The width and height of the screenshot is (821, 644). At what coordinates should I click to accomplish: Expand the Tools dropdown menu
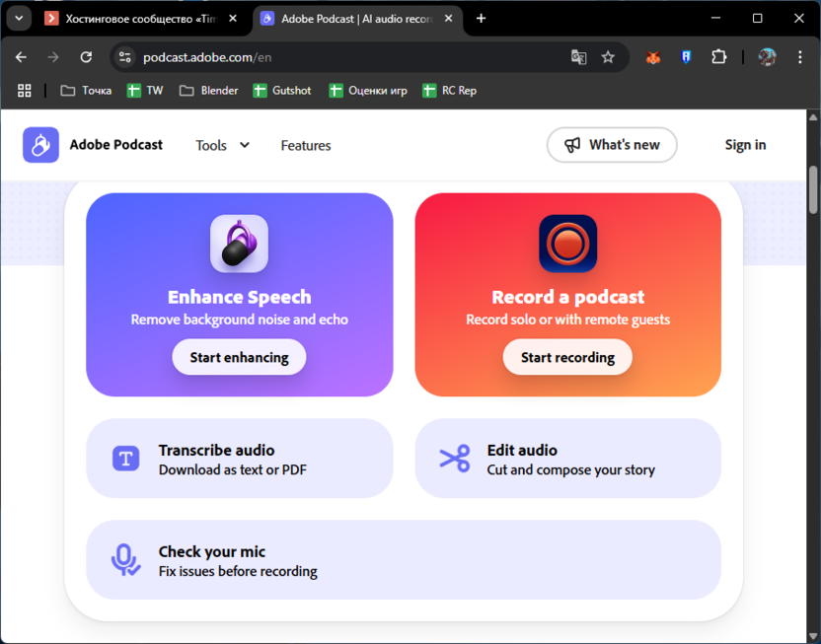coord(223,145)
